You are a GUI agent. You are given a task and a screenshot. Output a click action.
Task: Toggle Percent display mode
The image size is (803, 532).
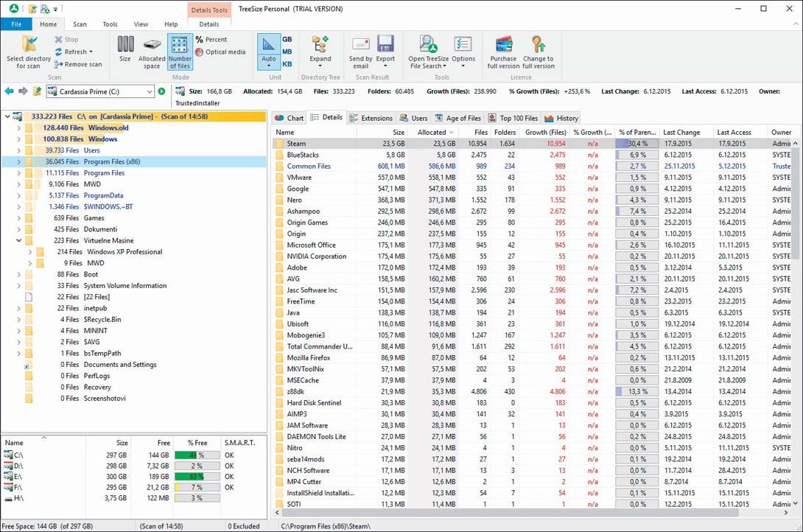[x=211, y=40]
